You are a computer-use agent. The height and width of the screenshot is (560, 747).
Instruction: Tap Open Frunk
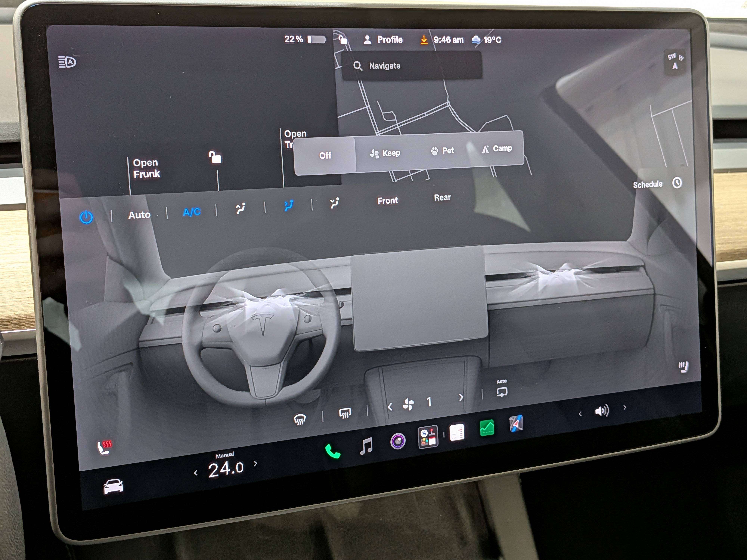tap(146, 168)
